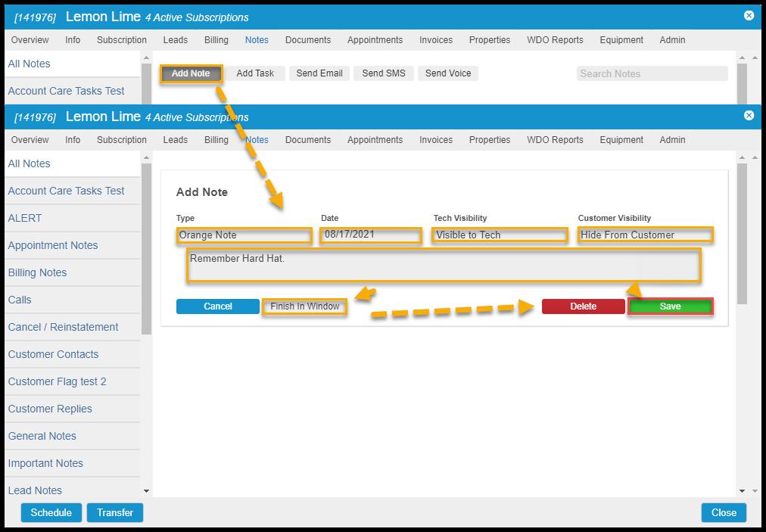Click the Transfer button
Screen dimensions: 766x532
tap(115, 512)
